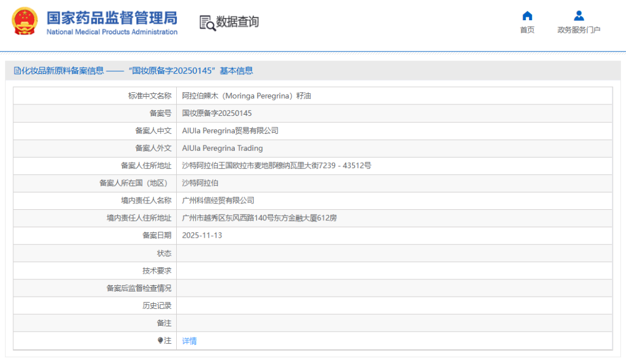
Task: Click the document icon beside 化妆品新原料备案信息
Action: (x=19, y=71)
